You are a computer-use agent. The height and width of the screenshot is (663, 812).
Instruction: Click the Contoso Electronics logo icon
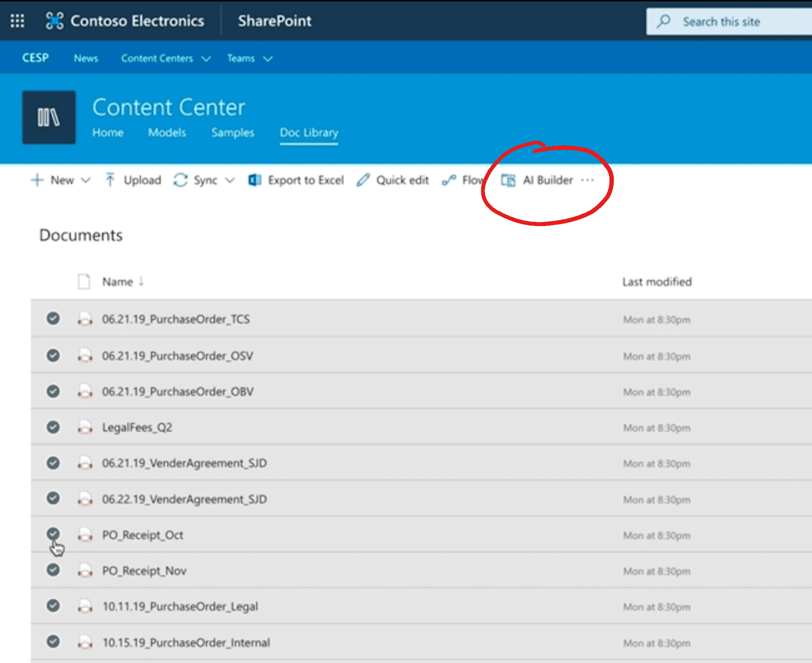(54, 21)
